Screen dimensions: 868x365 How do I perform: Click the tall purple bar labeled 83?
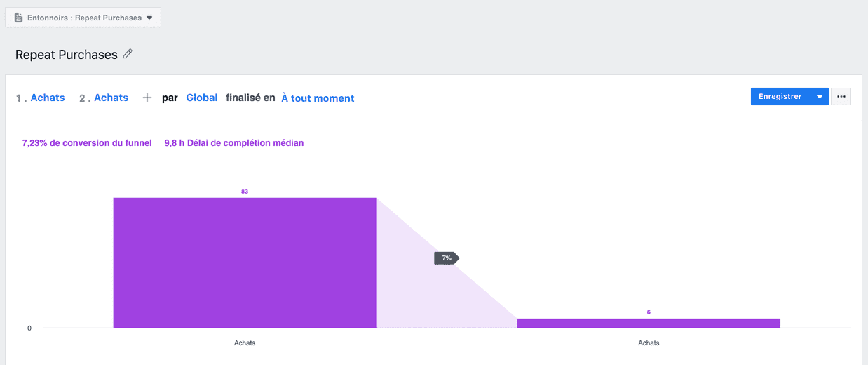tap(245, 263)
